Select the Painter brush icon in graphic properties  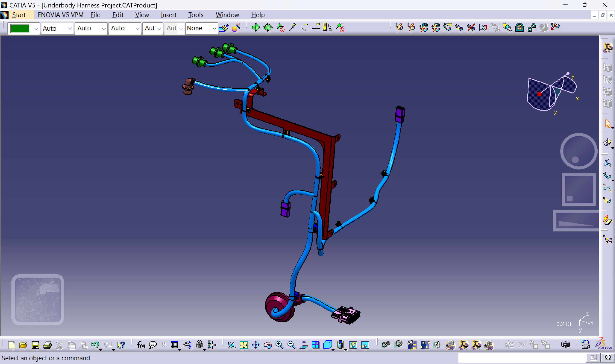pos(224,28)
